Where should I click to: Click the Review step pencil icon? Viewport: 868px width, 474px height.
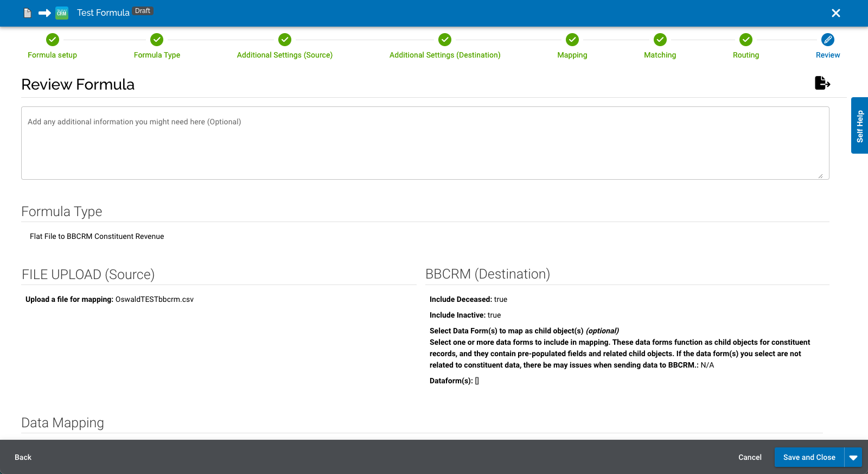[828, 40]
